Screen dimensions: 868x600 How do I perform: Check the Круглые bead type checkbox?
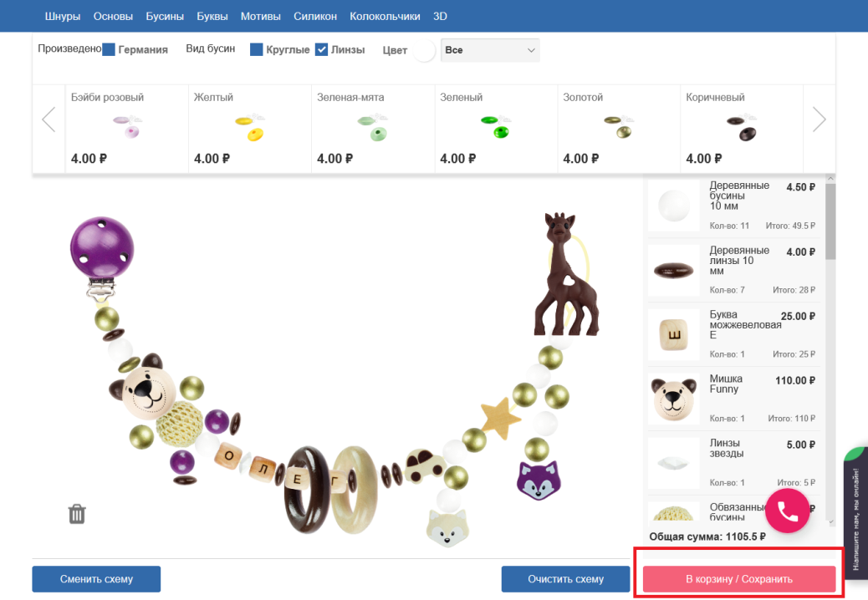point(257,49)
